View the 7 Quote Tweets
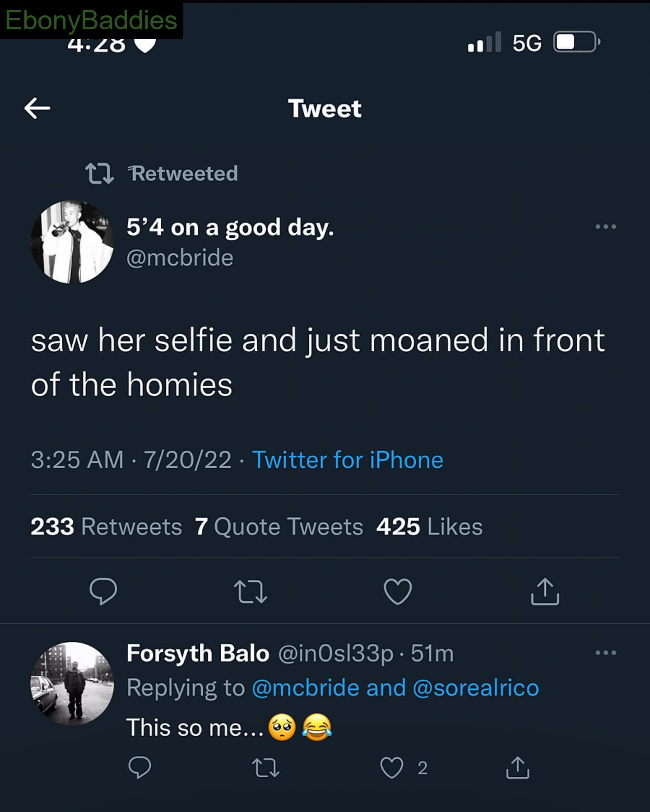This screenshot has width=650, height=812. pyautogui.click(x=279, y=526)
